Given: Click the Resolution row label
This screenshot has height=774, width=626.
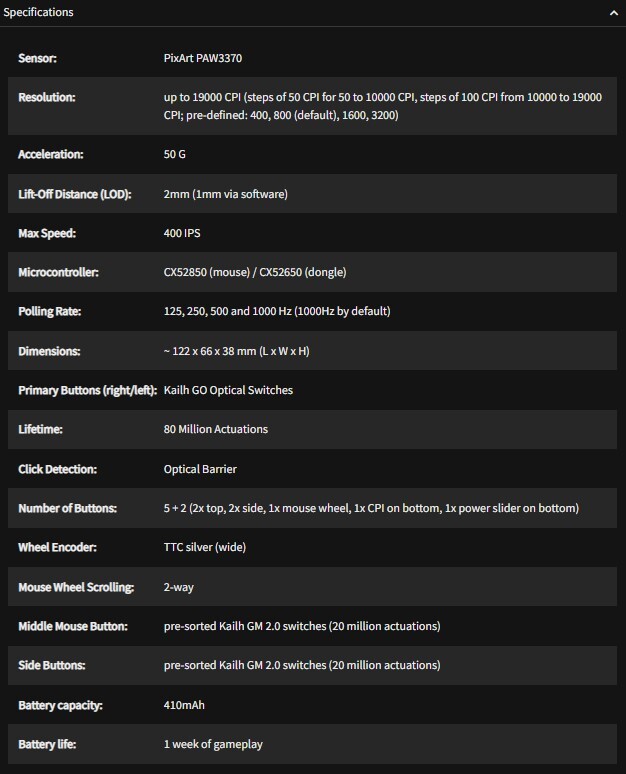Looking at the screenshot, I should coord(46,97).
